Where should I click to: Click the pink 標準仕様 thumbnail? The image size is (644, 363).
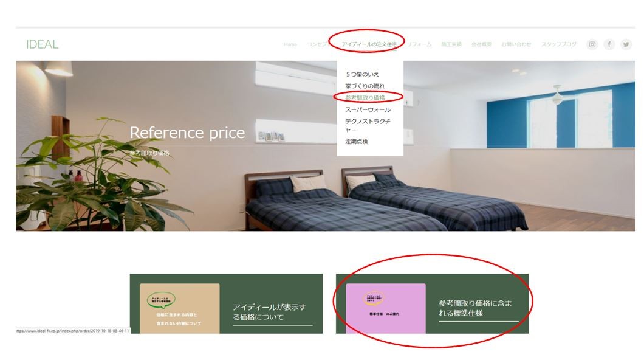pyautogui.click(x=386, y=308)
